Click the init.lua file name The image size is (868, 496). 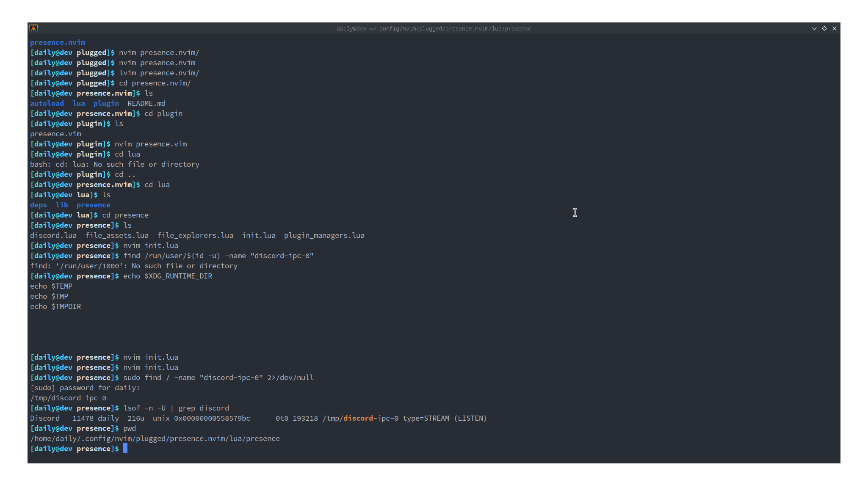click(x=259, y=235)
